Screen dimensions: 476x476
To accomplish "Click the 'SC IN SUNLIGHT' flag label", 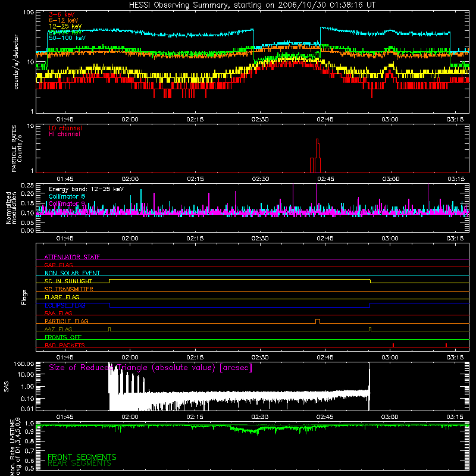I will (68, 281).
